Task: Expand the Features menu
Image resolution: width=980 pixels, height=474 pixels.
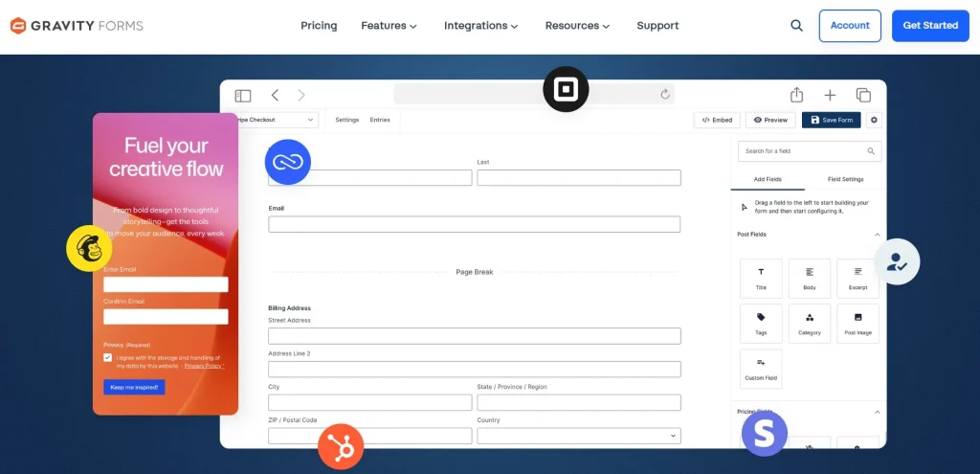Action: pyautogui.click(x=389, y=26)
